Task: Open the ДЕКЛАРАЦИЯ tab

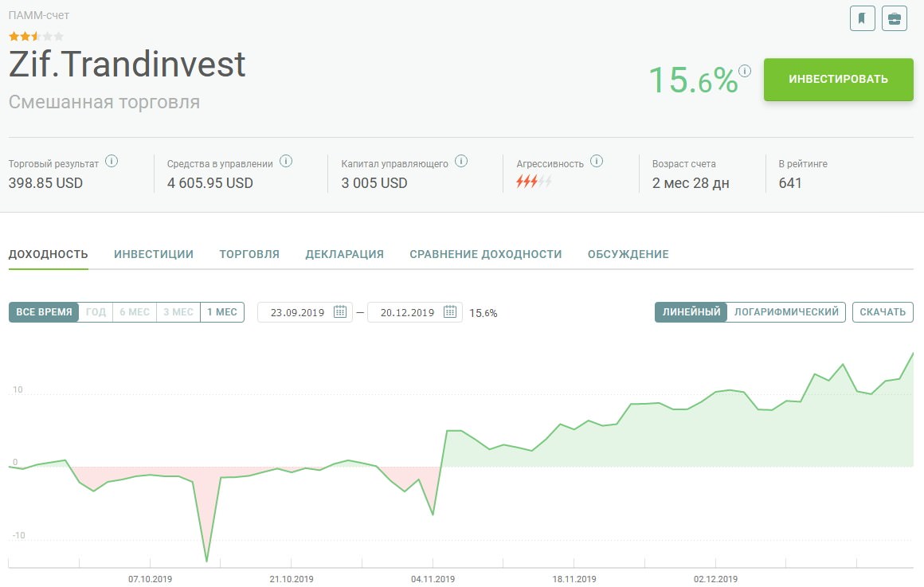Action: pos(344,254)
